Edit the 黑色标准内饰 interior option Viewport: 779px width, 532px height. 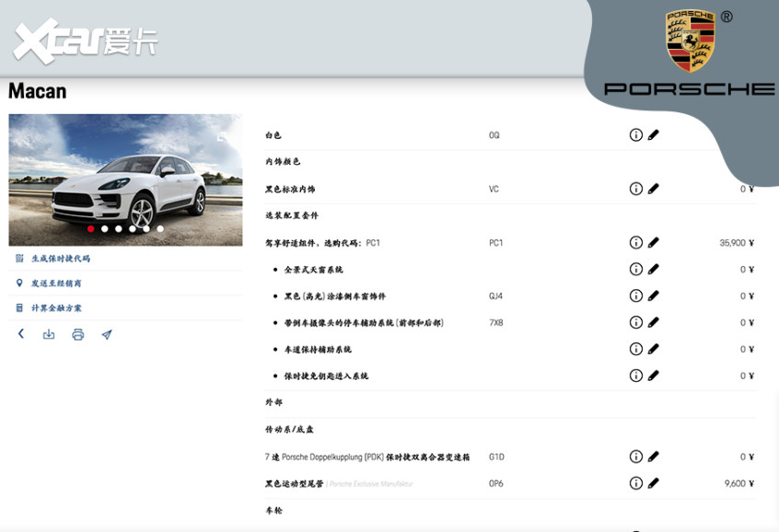click(653, 189)
